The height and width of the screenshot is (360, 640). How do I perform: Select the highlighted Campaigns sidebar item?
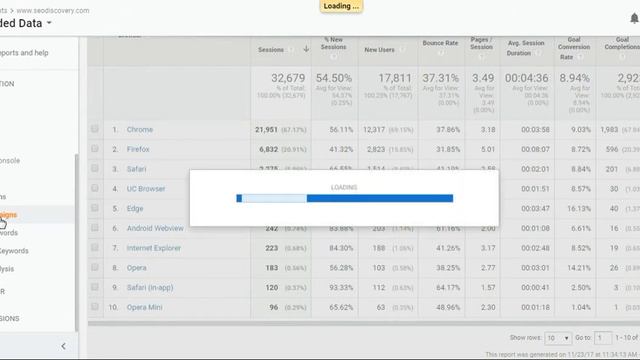click(8, 215)
